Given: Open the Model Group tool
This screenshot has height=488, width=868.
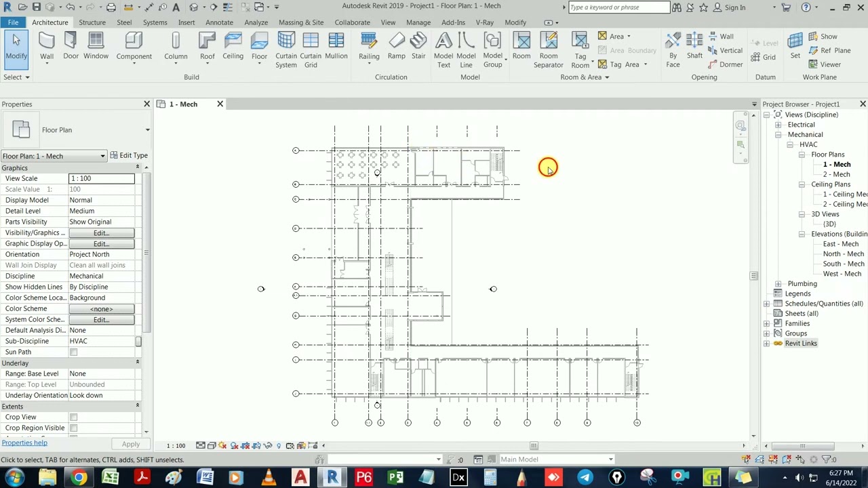Looking at the screenshot, I should pos(493,50).
